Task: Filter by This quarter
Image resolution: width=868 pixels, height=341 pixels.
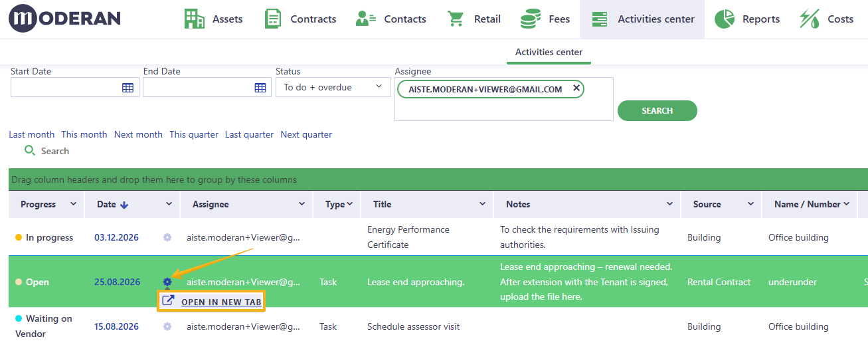Action: click(194, 134)
